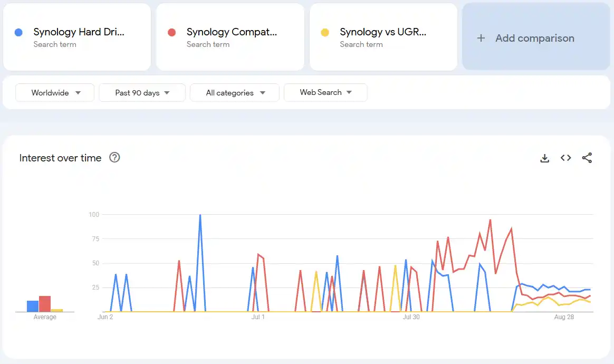Share the Interest over time chart
This screenshot has width=614, height=364.
[587, 158]
